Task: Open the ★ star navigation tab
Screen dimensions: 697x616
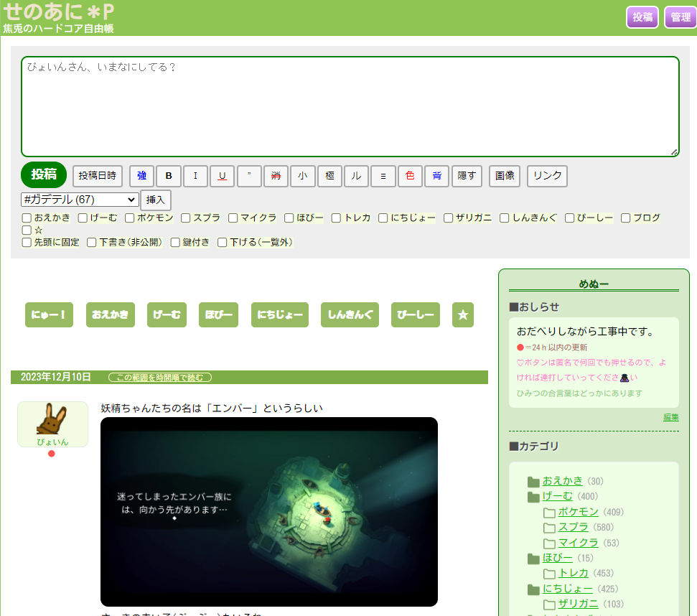Action: click(x=463, y=314)
